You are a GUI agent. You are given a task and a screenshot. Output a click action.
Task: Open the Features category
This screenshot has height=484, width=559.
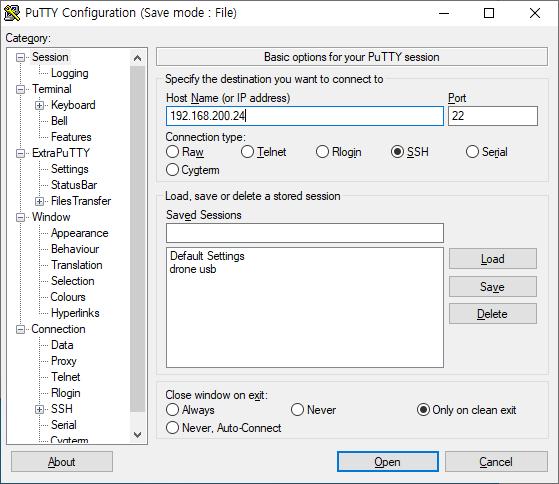(71, 137)
